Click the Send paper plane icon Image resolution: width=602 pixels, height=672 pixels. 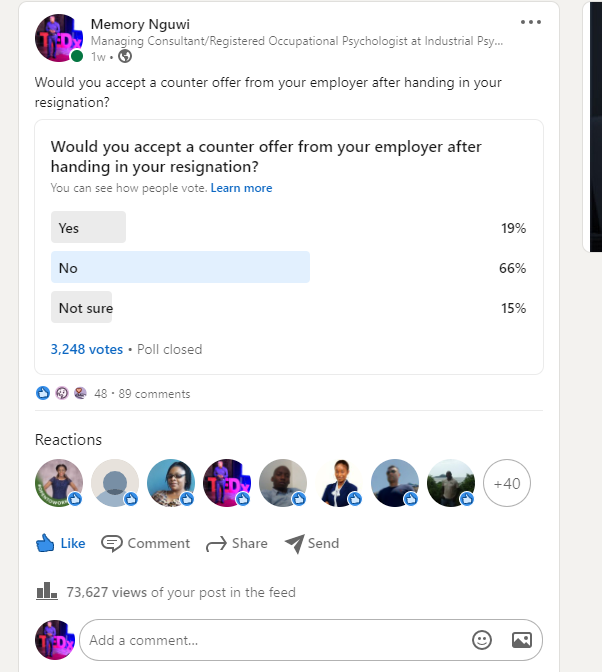tap(295, 543)
